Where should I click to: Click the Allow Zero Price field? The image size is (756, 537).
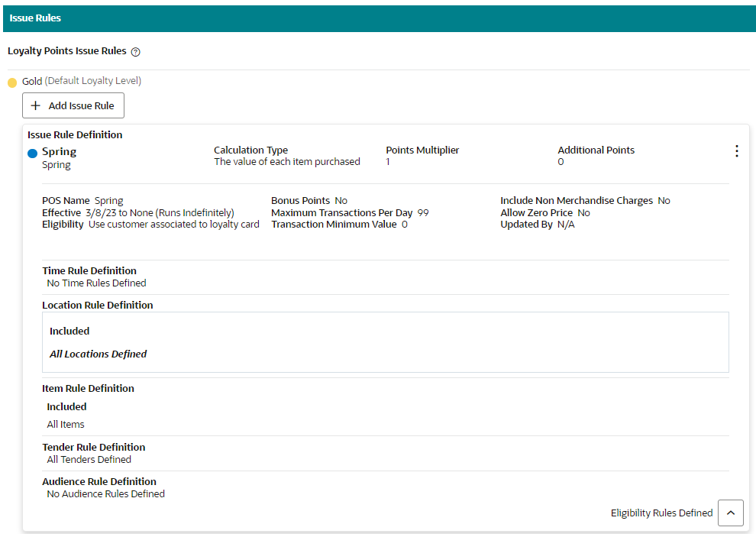tap(544, 213)
